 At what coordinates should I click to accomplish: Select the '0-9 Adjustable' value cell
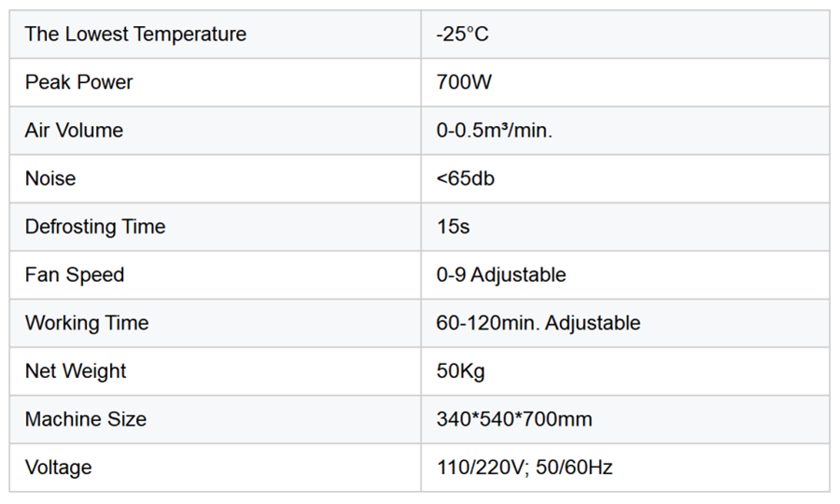(501, 275)
